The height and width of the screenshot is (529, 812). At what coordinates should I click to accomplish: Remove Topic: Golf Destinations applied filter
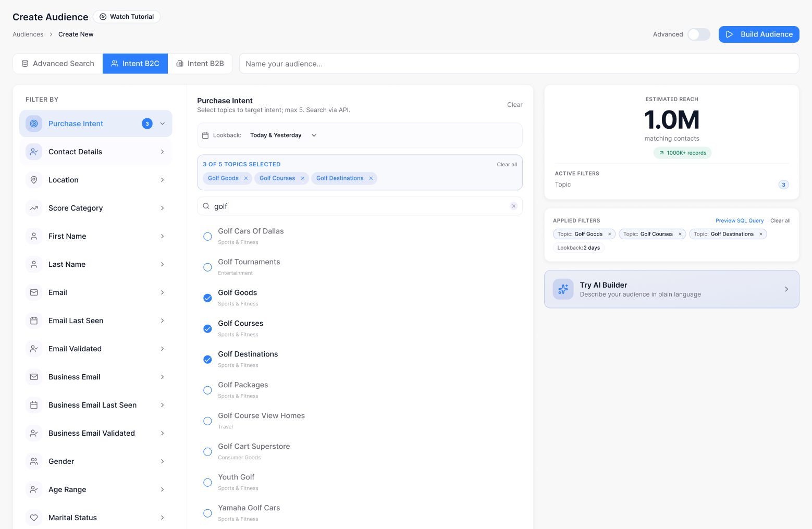click(761, 234)
